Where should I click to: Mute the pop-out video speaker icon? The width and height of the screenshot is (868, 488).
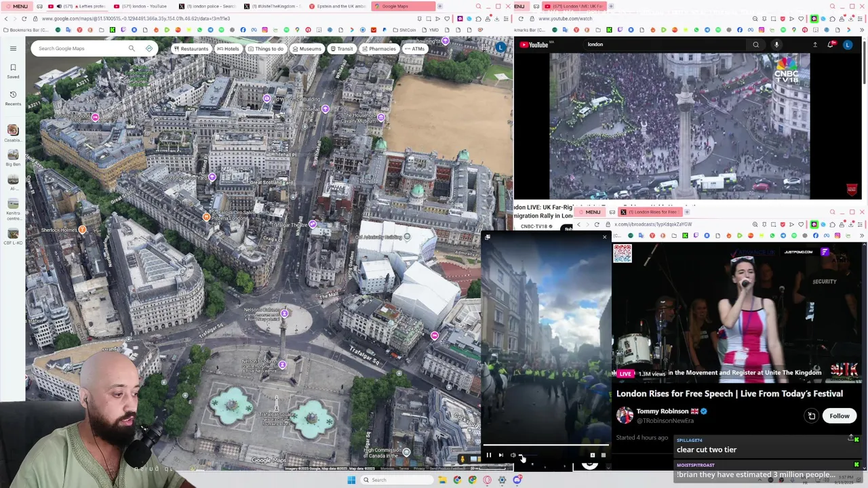point(513,455)
